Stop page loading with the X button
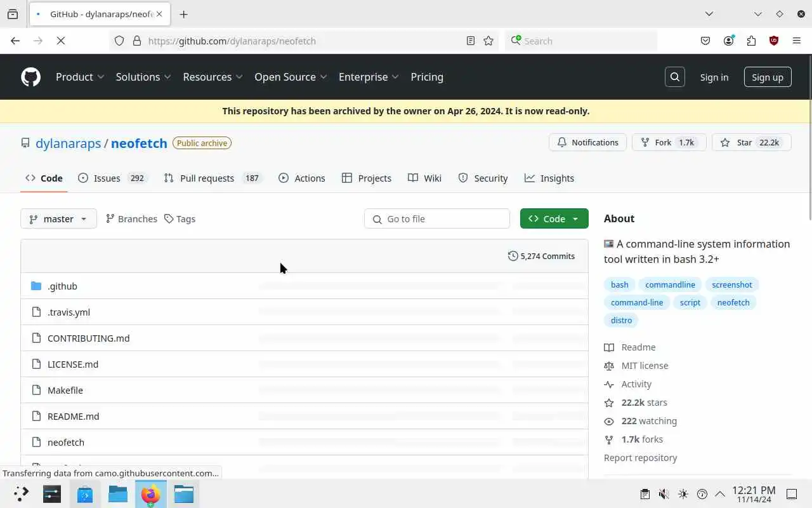Viewport: 812px width, 508px height. pyautogui.click(x=61, y=41)
